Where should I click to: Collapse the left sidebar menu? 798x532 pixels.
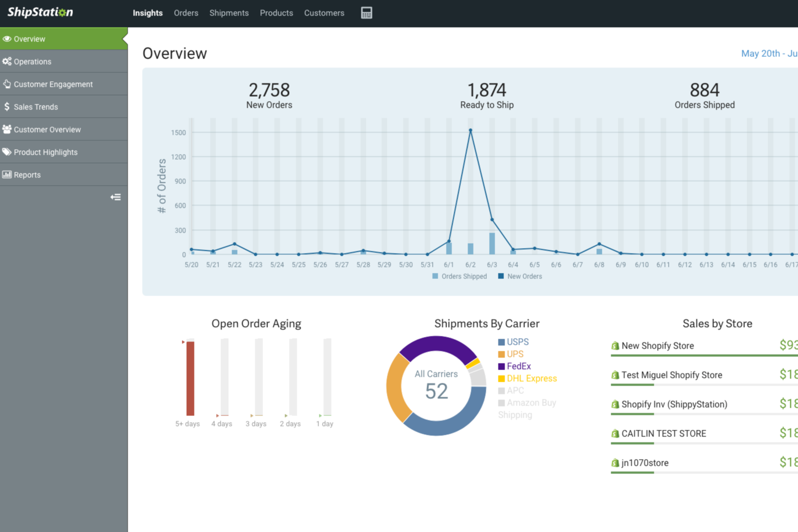click(x=116, y=197)
